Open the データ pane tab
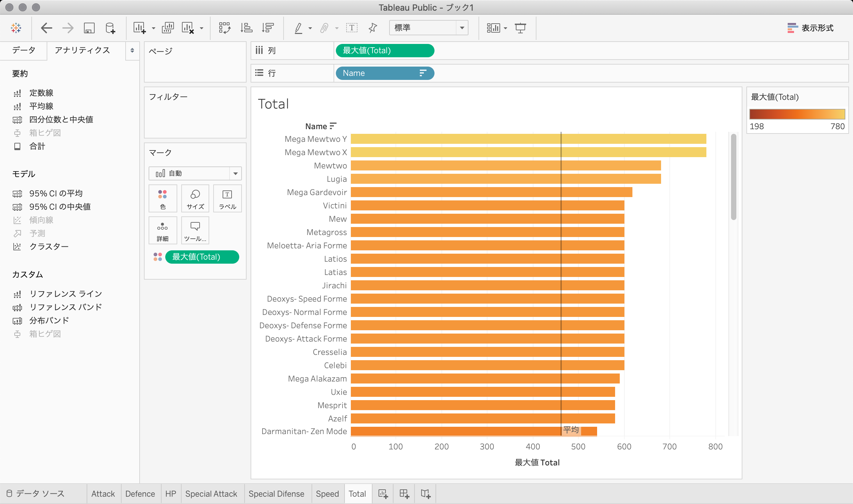Image resolution: width=853 pixels, height=504 pixels. click(23, 50)
